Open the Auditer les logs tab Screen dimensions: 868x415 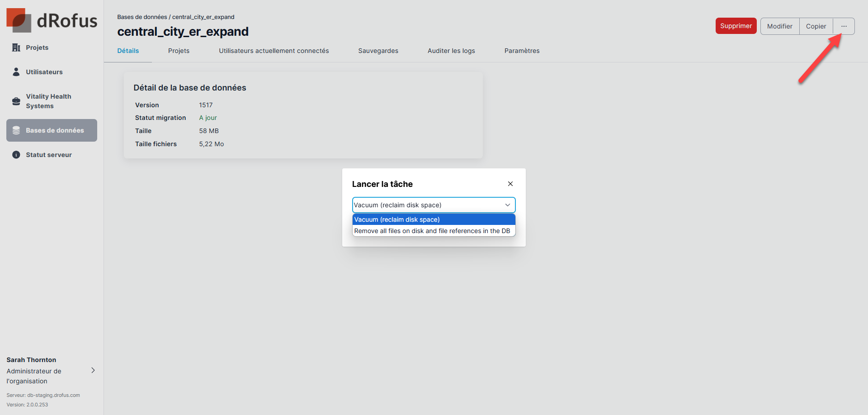(x=451, y=51)
